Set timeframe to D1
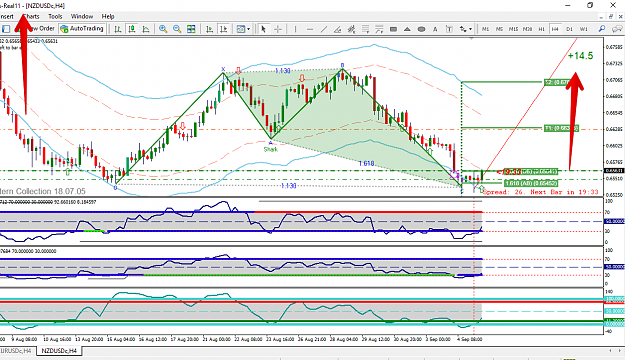This screenshot has width=625, height=360. point(569,29)
